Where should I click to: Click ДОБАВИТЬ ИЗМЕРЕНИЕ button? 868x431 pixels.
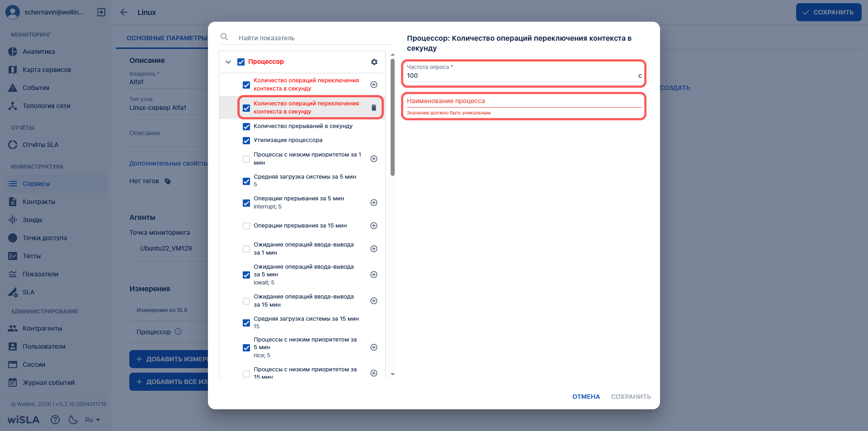(169, 359)
